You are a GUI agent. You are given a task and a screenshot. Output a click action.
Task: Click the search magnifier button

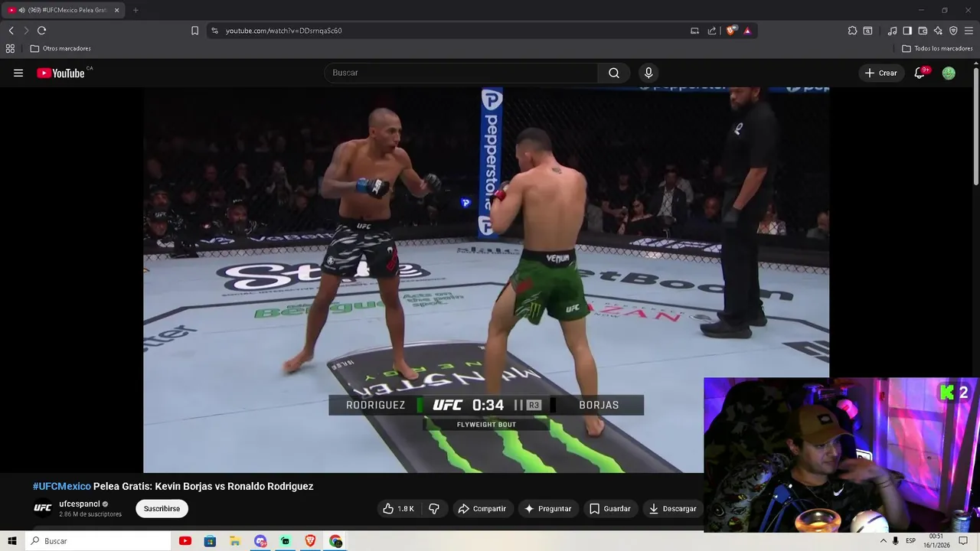[614, 73]
